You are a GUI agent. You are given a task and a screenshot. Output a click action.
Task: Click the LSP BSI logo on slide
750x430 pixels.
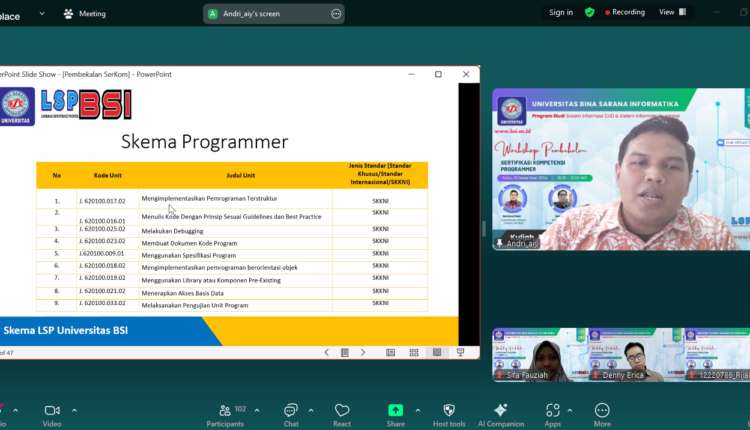pyautogui.click(x=86, y=104)
